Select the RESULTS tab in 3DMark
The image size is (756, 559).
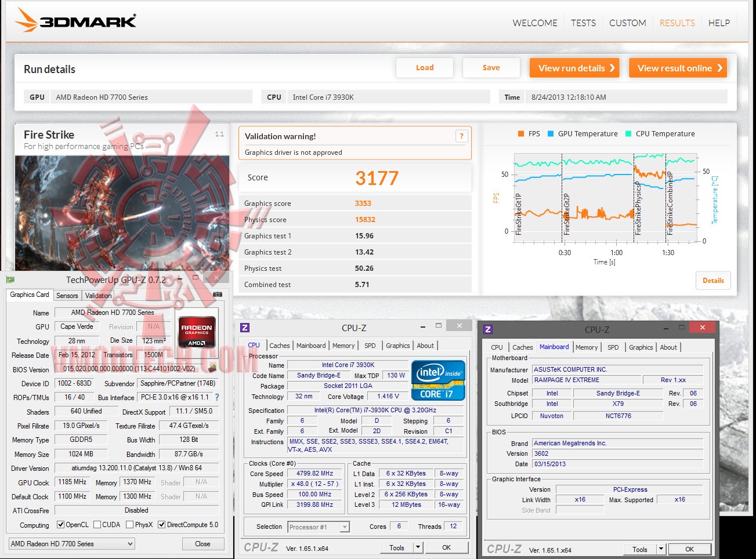pyautogui.click(x=677, y=23)
